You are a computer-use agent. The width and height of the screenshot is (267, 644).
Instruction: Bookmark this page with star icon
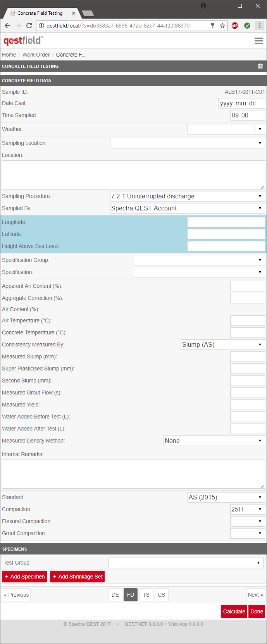(222, 26)
